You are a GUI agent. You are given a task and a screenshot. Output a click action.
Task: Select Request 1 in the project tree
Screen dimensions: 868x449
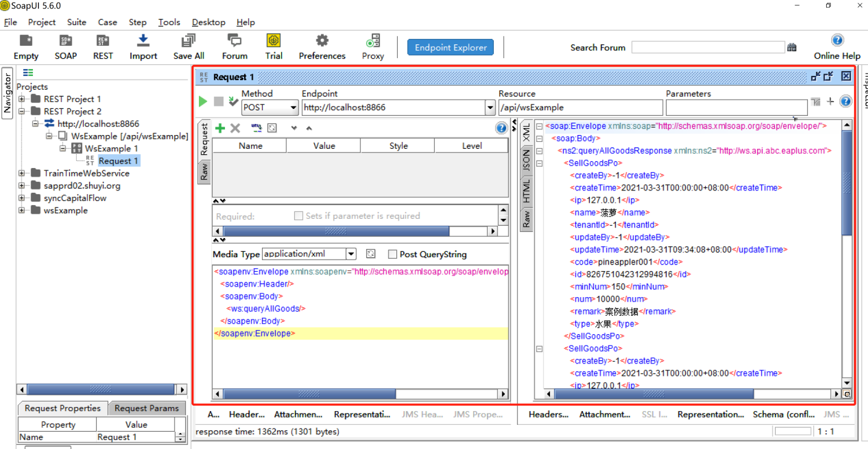tap(118, 161)
